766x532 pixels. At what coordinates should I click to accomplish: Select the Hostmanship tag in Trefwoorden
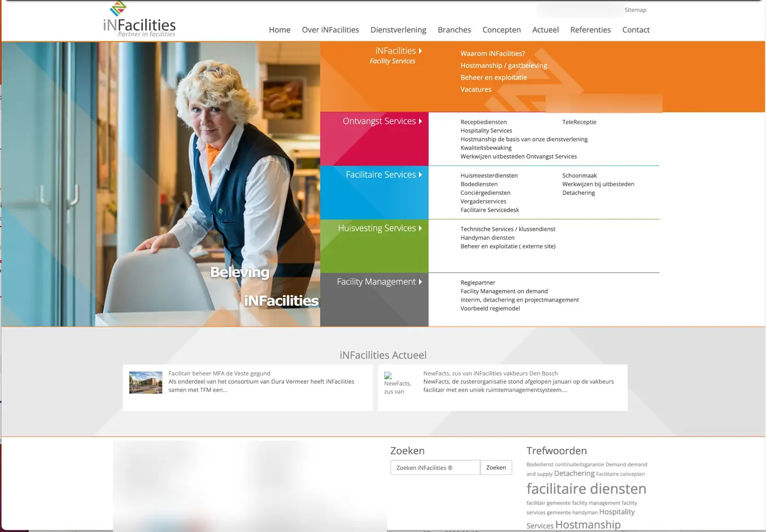point(588,525)
